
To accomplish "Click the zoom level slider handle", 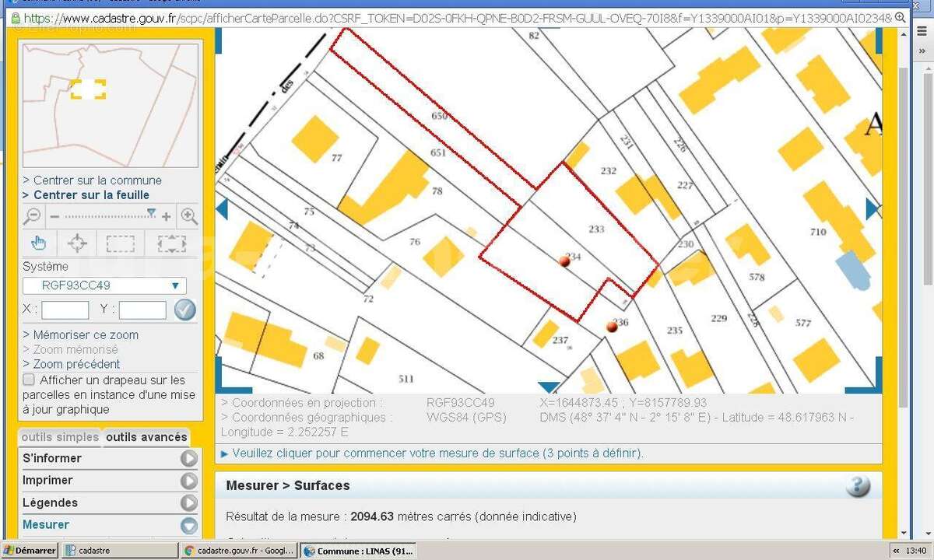I will [151, 213].
